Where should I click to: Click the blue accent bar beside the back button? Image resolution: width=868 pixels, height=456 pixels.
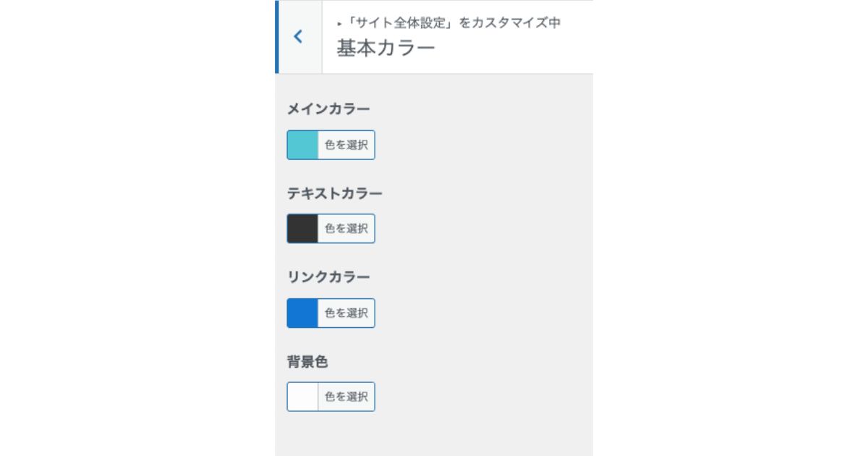[x=278, y=36]
